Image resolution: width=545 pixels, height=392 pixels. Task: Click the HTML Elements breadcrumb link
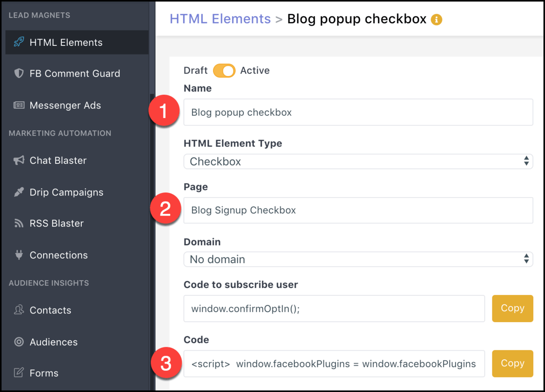click(220, 19)
